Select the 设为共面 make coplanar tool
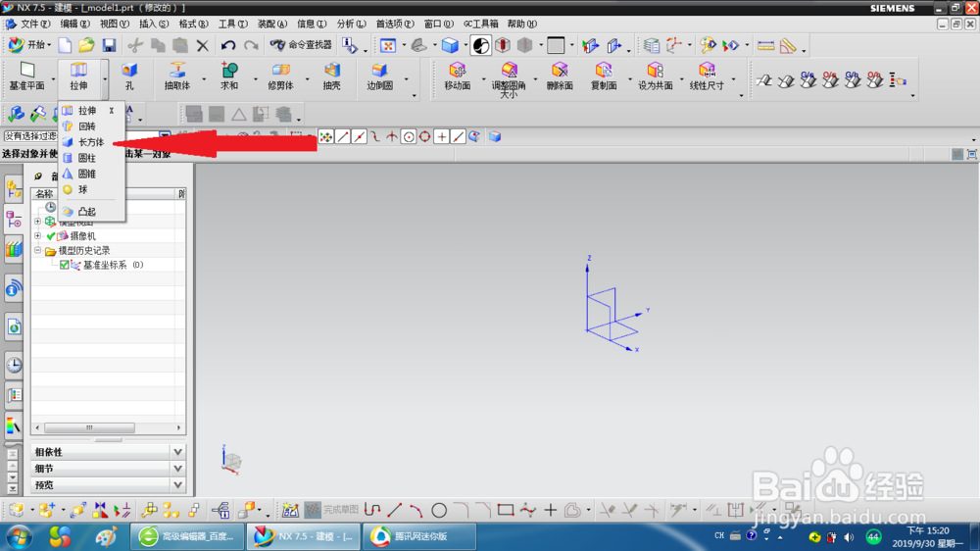This screenshot has width=980, height=551. click(x=655, y=76)
